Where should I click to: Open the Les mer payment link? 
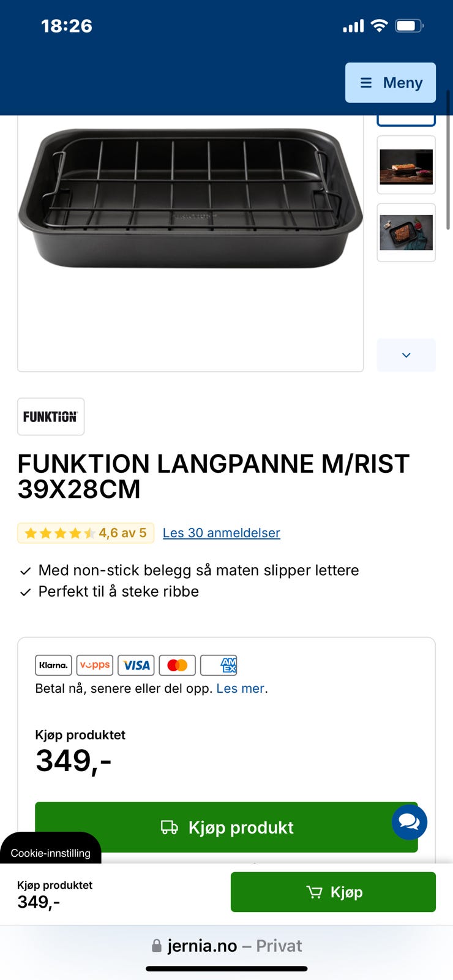[x=241, y=688]
